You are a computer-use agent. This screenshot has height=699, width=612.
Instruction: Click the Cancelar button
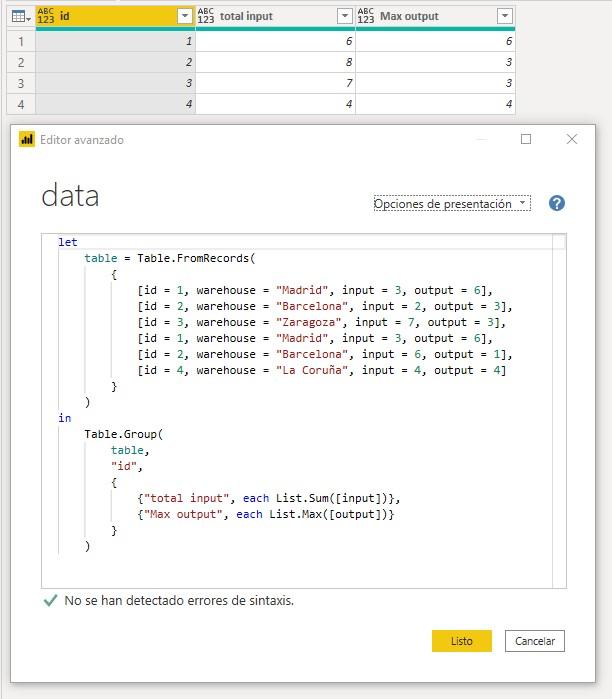535,641
